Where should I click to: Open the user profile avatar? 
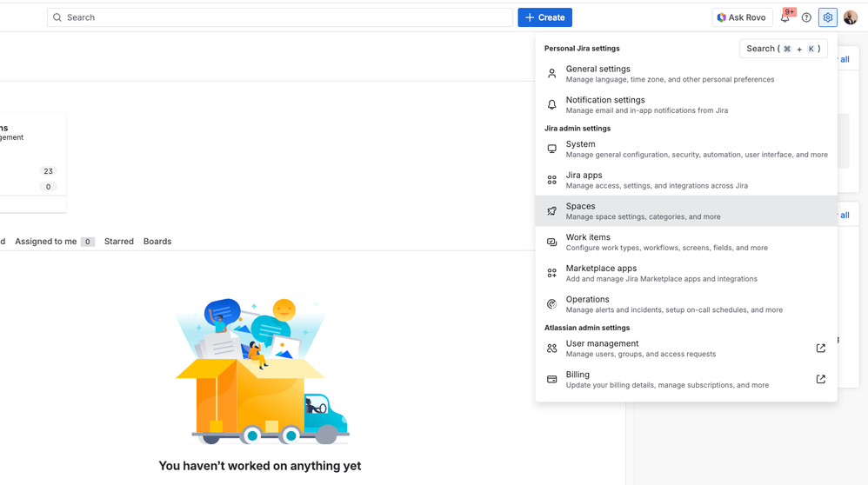(x=851, y=17)
